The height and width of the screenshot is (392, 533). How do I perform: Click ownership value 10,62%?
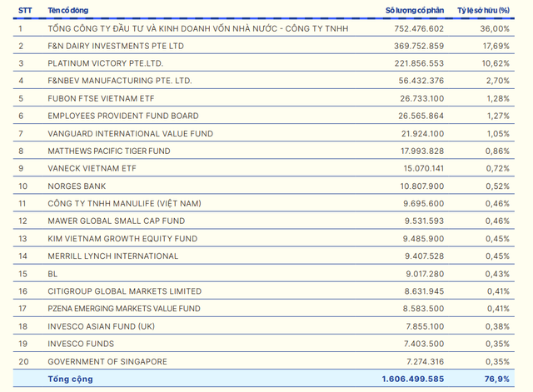pos(496,63)
